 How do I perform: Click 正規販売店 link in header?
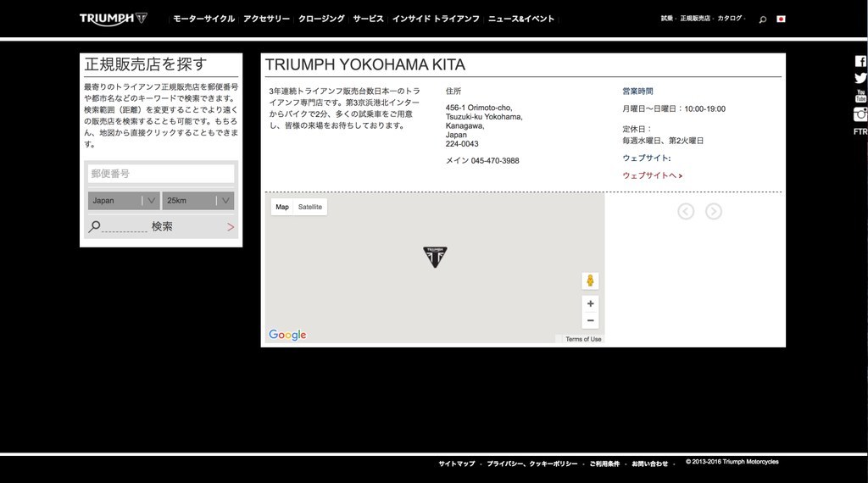tap(695, 19)
